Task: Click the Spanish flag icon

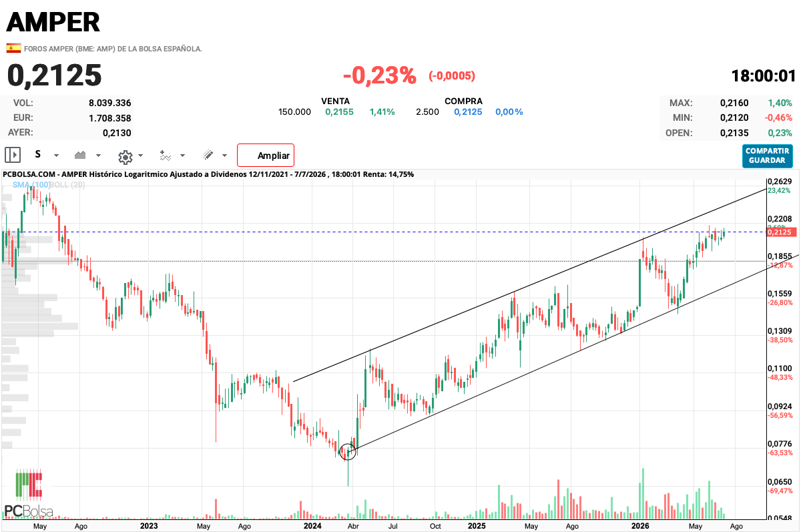Action: pyautogui.click(x=13, y=48)
